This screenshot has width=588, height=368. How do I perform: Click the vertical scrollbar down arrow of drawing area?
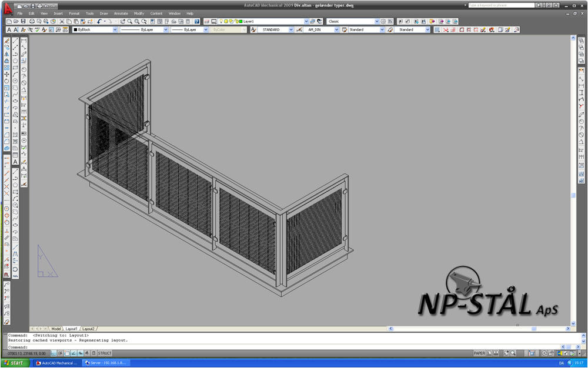(x=573, y=323)
